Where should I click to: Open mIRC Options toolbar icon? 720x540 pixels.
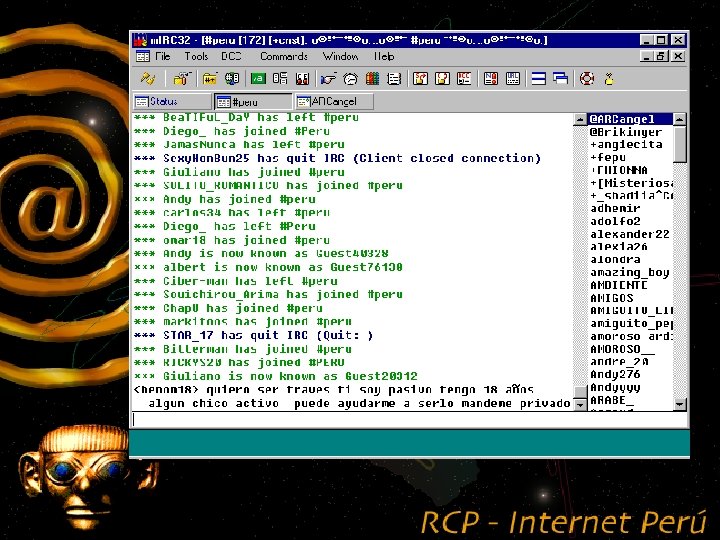182,79
